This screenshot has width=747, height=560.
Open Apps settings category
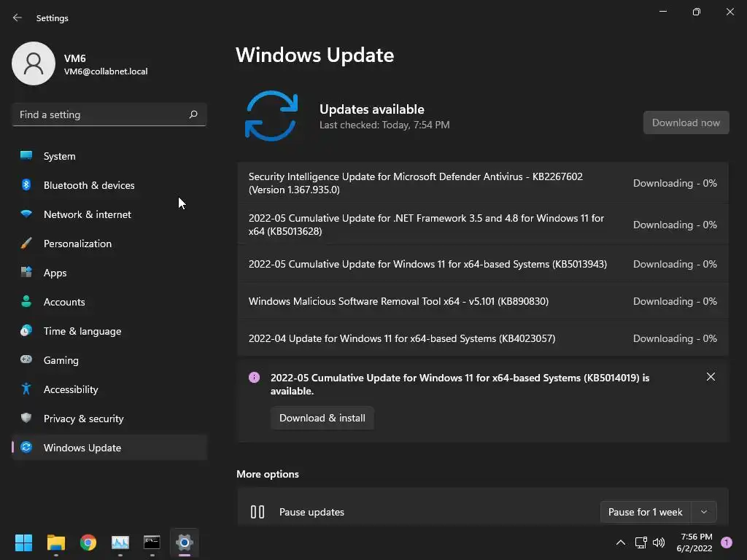pos(109,273)
